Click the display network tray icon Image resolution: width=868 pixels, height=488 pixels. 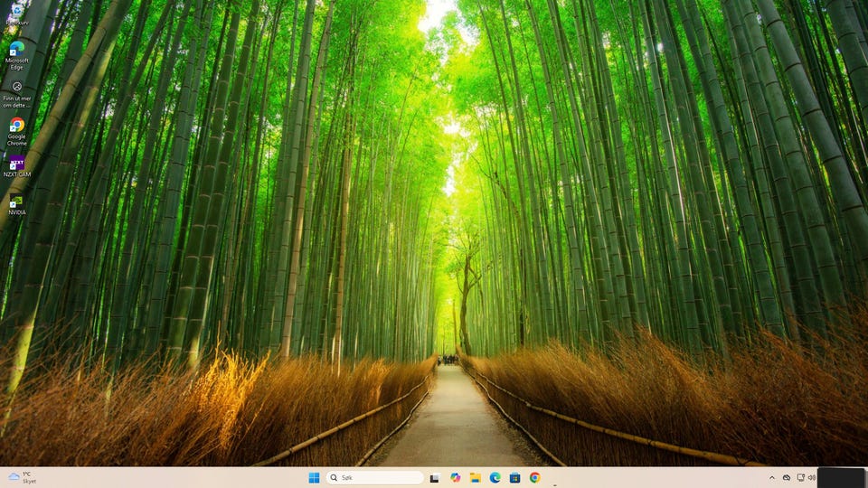(x=800, y=477)
